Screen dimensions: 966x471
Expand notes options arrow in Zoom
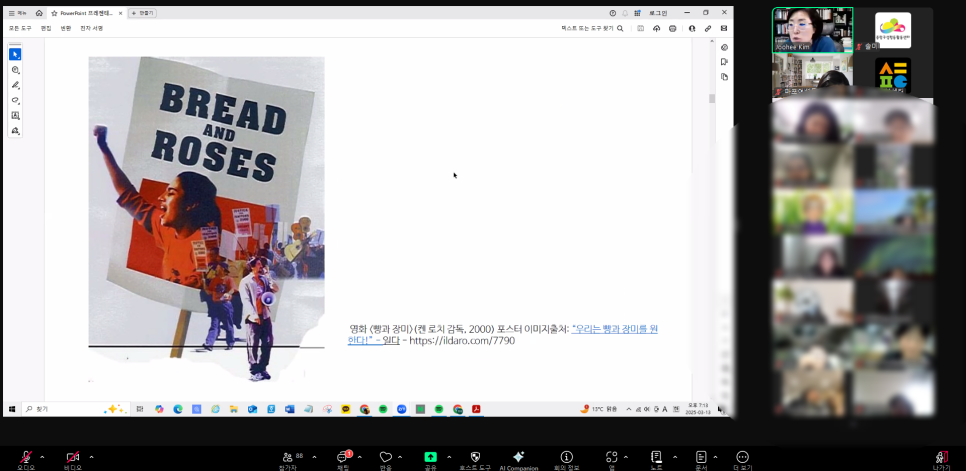[675, 457]
